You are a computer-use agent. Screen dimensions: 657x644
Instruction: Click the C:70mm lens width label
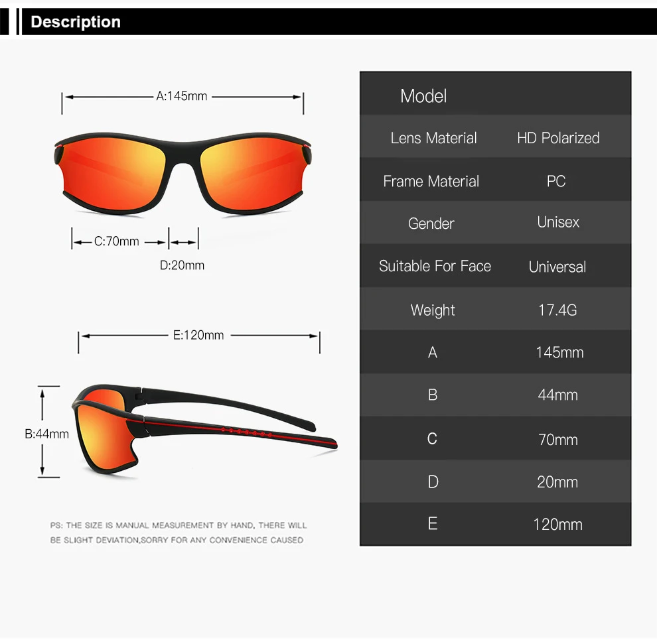pyautogui.click(x=116, y=241)
